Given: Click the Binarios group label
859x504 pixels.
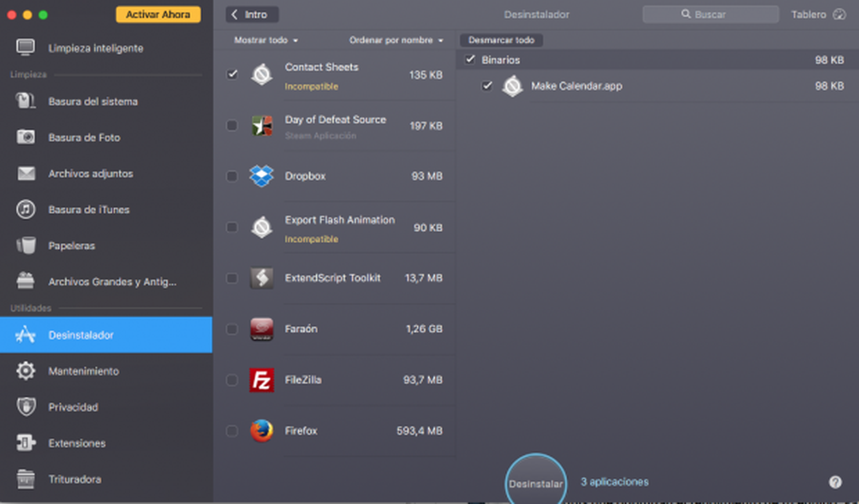Looking at the screenshot, I should point(500,60).
